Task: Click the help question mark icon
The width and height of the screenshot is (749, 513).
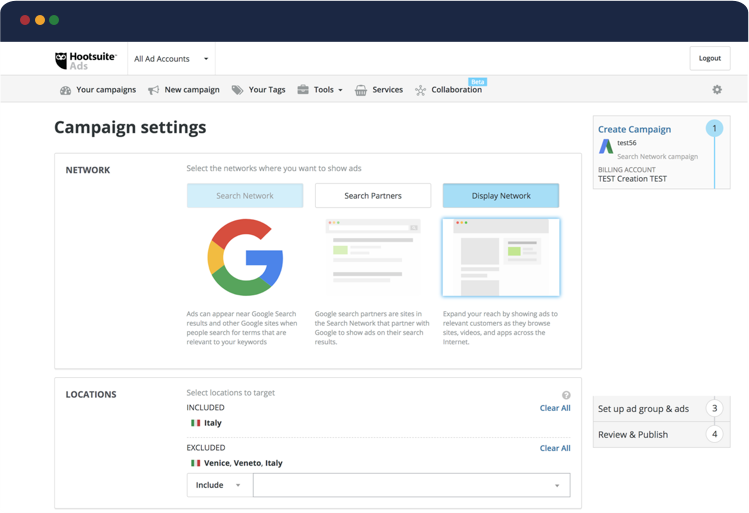Action: pyautogui.click(x=566, y=395)
